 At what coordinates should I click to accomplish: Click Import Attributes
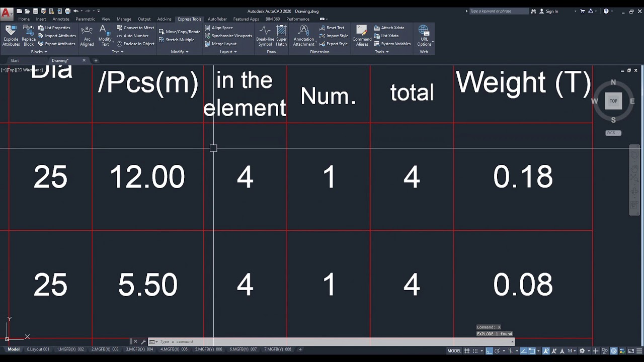click(57, 36)
